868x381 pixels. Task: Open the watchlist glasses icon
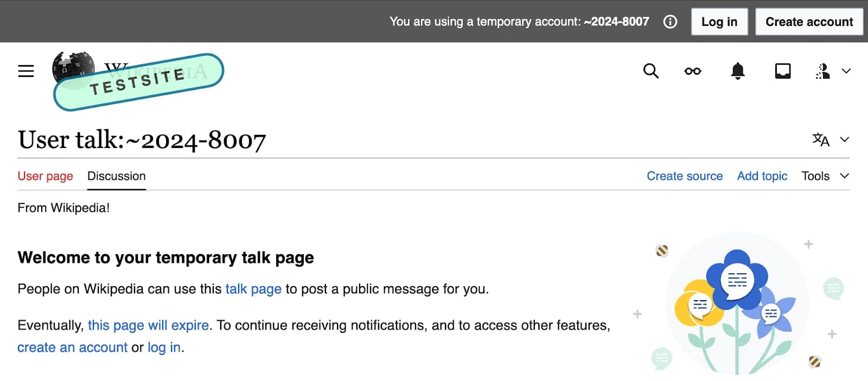[693, 71]
